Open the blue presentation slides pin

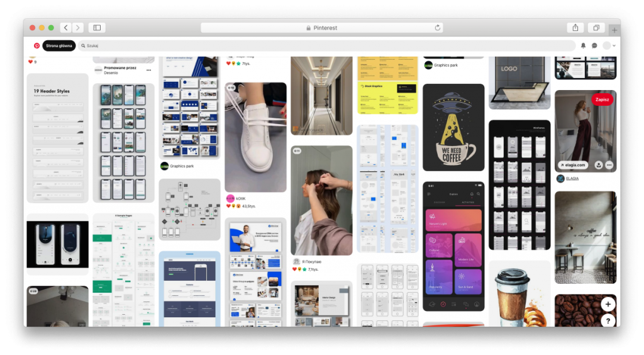tap(189, 108)
